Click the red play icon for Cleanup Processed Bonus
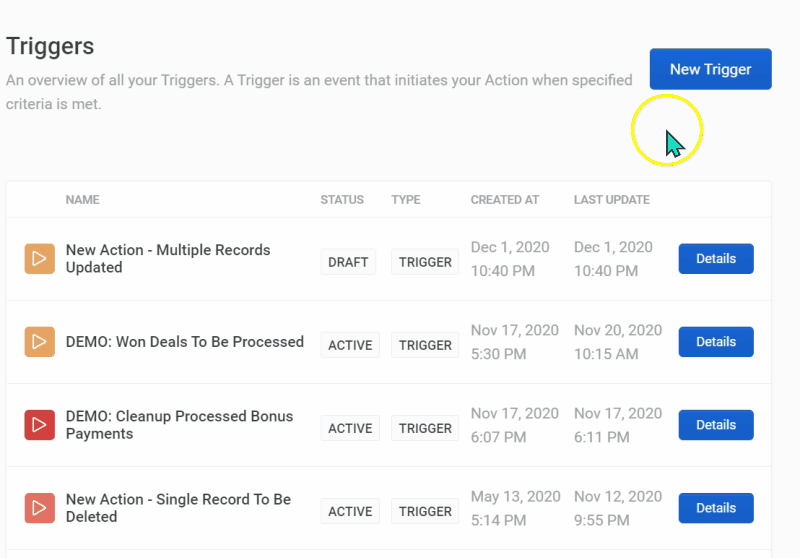This screenshot has height=558, width=800. 39,425
